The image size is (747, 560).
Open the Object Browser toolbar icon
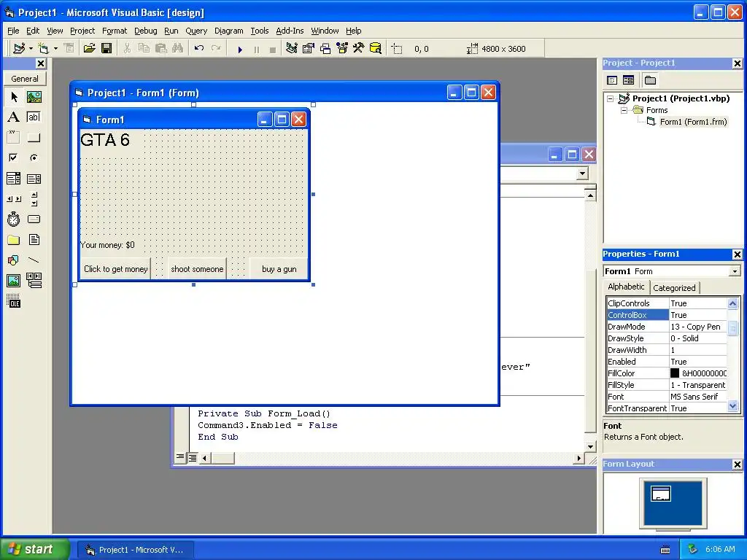342,49
